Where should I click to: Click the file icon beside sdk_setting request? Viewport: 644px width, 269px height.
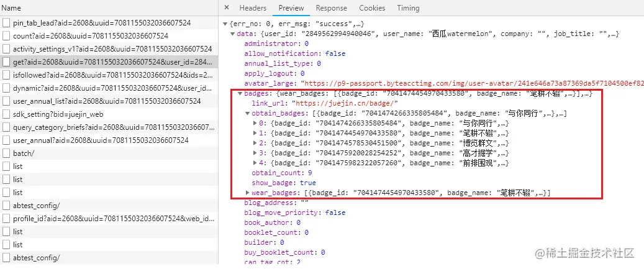point(6,114)
